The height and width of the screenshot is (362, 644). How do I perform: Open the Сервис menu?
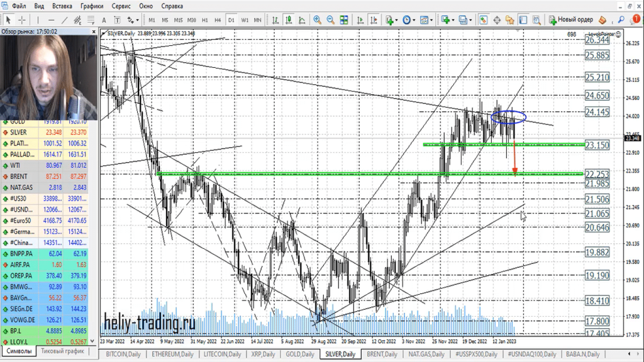pyautogui.click(x=121, y=6)
